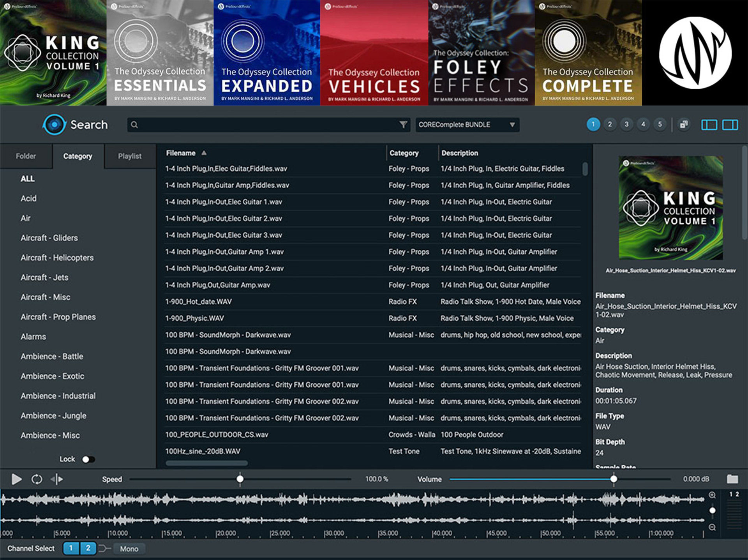Adjust the Speed slider handle
Screen dimensions: 748x560
pyautogui.click(x=240, y=479)
